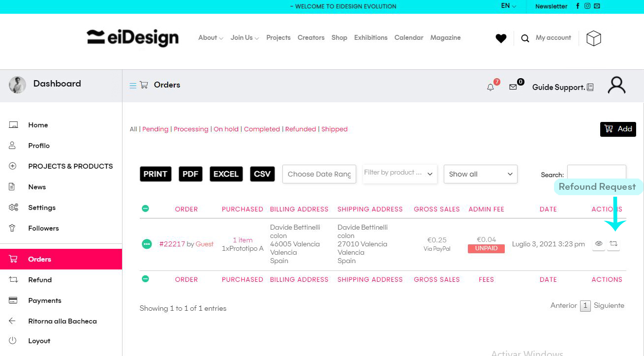Open notifications bell with 7 badge
This screenshot has height=356, width=644.
[491, 87]
